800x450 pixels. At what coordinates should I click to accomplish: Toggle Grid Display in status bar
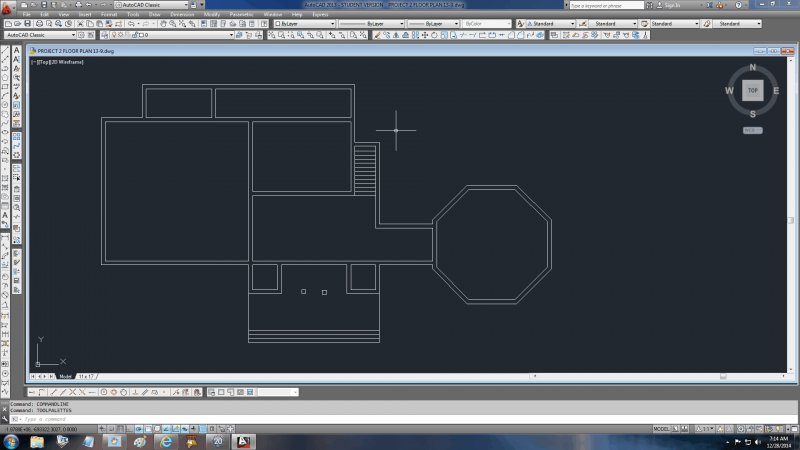(120, 429)
